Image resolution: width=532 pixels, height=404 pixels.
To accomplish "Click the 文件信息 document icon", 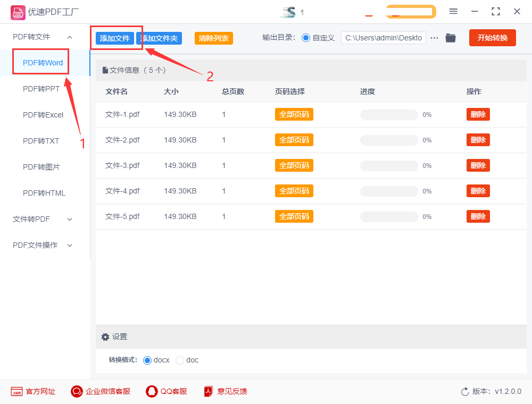I will [105, 71].
